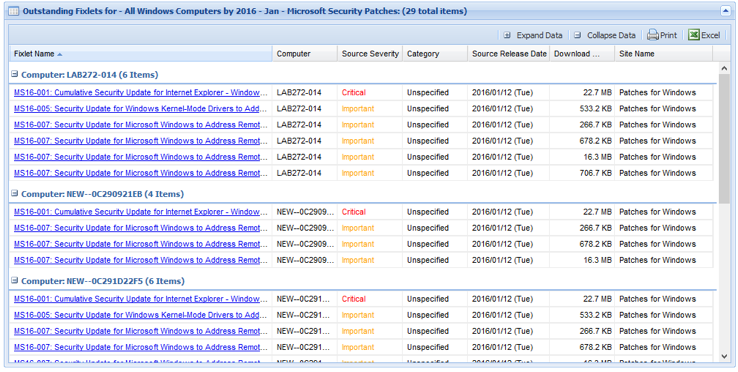Click the Expand Data plus icon

[507, 35]
